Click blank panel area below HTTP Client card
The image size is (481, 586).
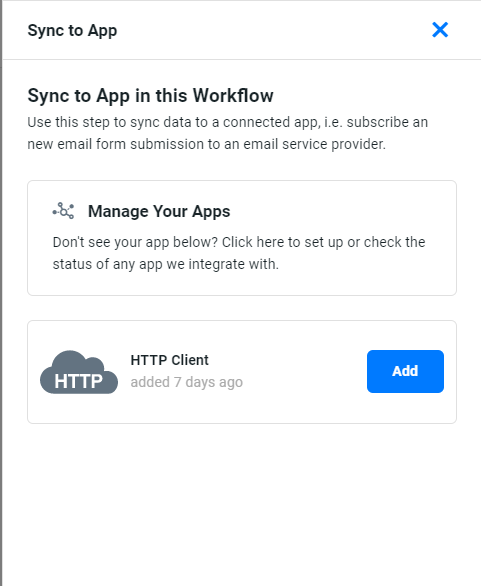click(242, 505)
